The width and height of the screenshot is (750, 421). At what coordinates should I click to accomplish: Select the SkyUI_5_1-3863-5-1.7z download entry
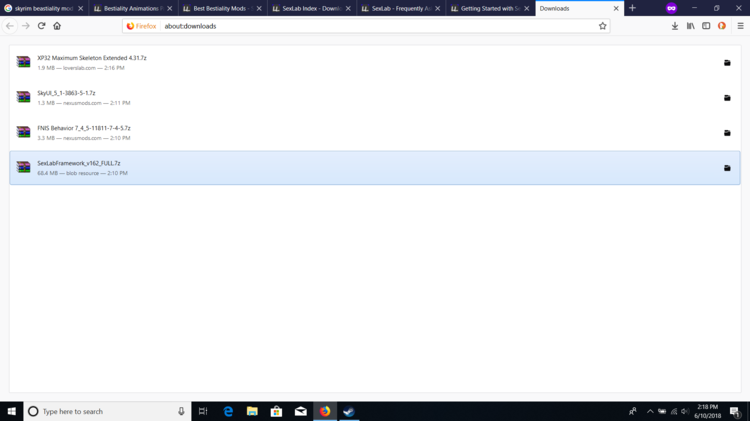tap(375, 98)
